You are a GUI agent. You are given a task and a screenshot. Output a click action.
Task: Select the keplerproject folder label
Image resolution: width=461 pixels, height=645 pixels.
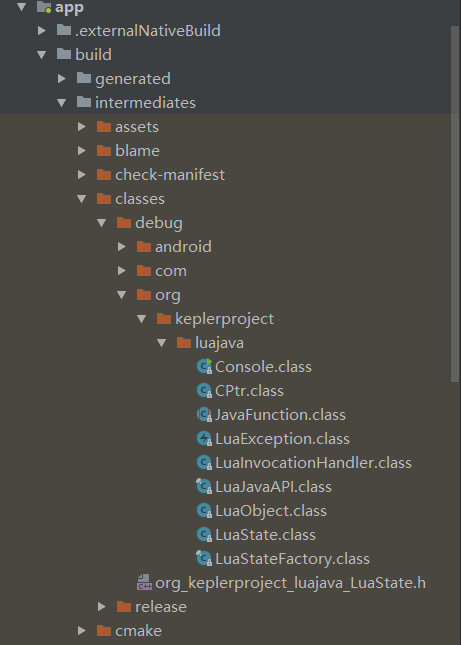pyautogui.click(x=225, y=319)
